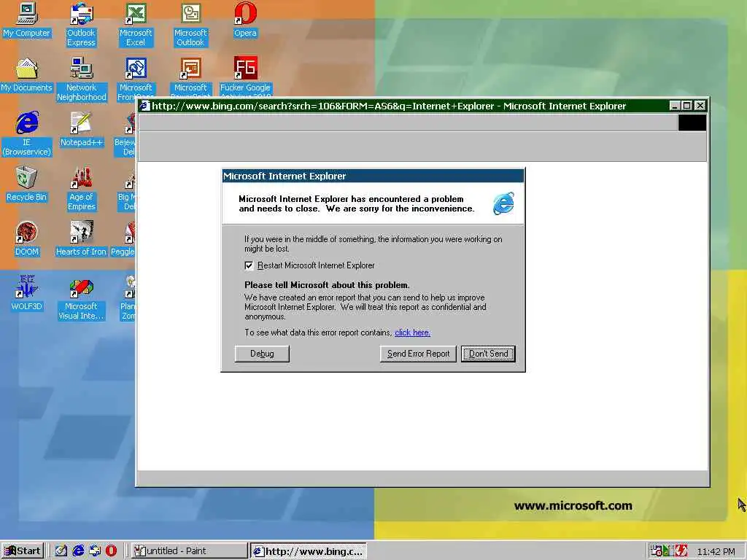This screenshot has width=747, height=560.
Task: Click the Microsoft Internet Explorer dialog title bar
Action: [373, 176]
